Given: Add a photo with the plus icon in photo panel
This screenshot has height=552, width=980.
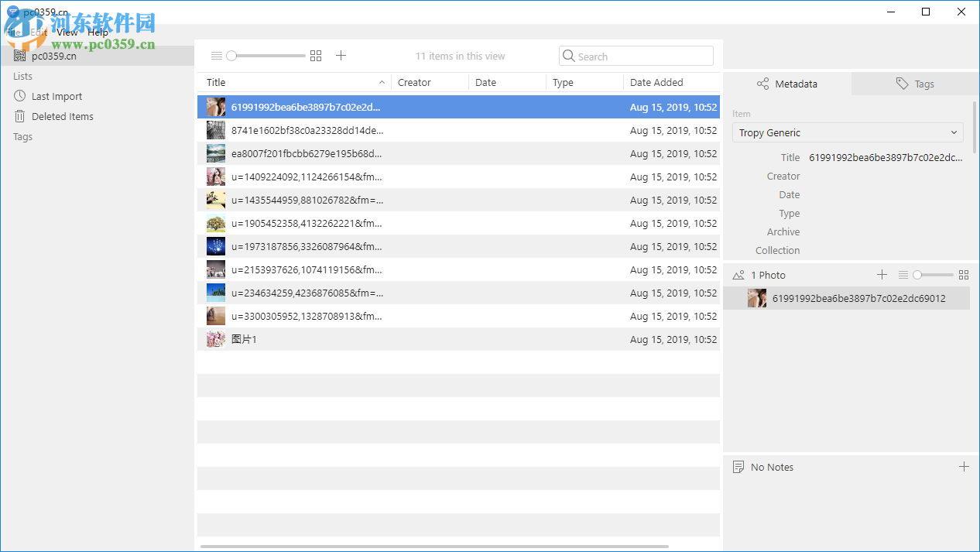Looking at the screenshot, I should coord(882,275).
